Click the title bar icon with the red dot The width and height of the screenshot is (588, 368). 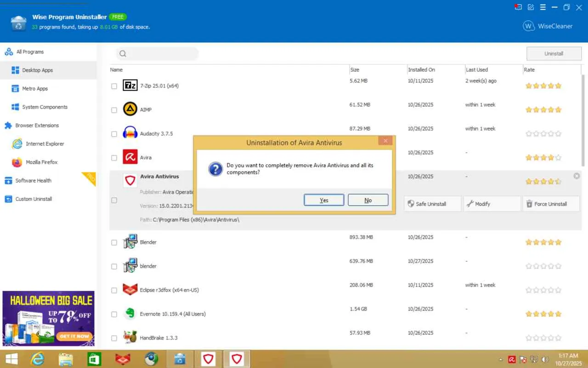tap(519, 7)
